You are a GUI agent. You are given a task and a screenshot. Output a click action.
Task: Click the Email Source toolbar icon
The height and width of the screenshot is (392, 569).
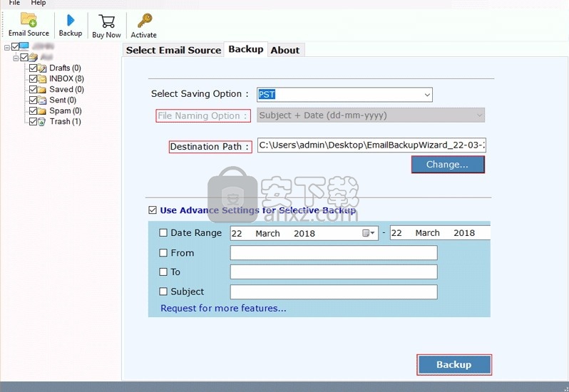pos(29,21)
